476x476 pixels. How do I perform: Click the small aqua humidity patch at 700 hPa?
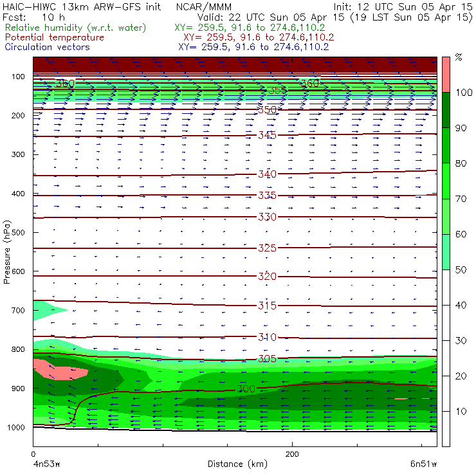[46, 310]
